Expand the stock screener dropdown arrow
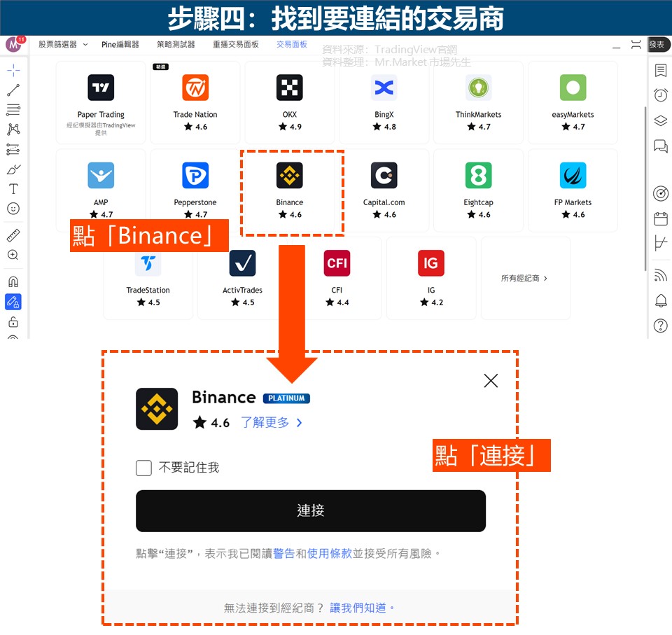The width and height of the screenshot is (672, 635). coord(85,45)
